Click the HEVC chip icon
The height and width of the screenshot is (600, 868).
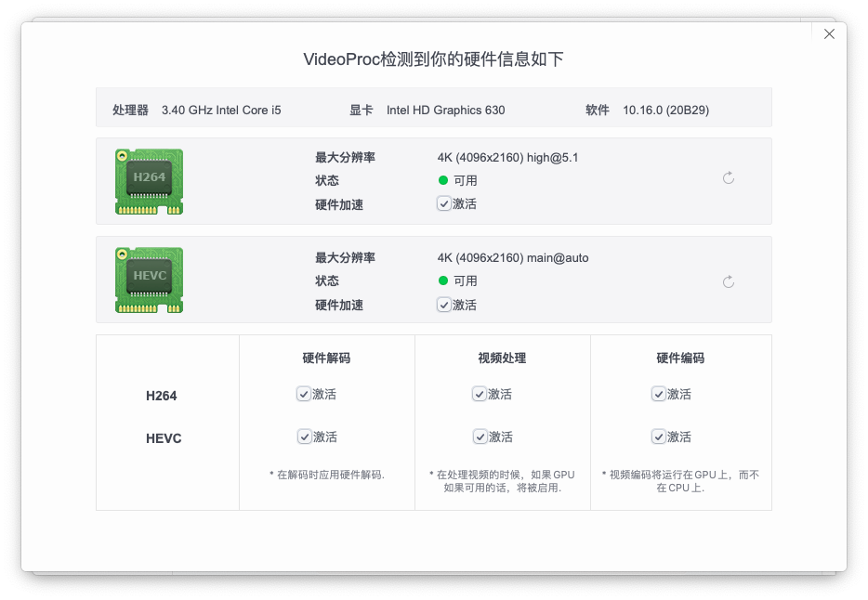tap(149, 280)
